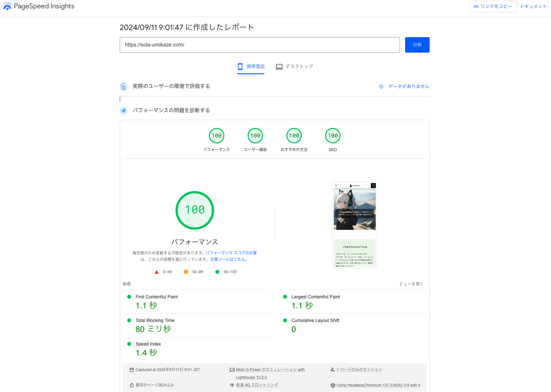This screenshot has height=392, width=551.
Task: Click the Largest Contentful Paint metric label
Action: click(x=316, y=297)
